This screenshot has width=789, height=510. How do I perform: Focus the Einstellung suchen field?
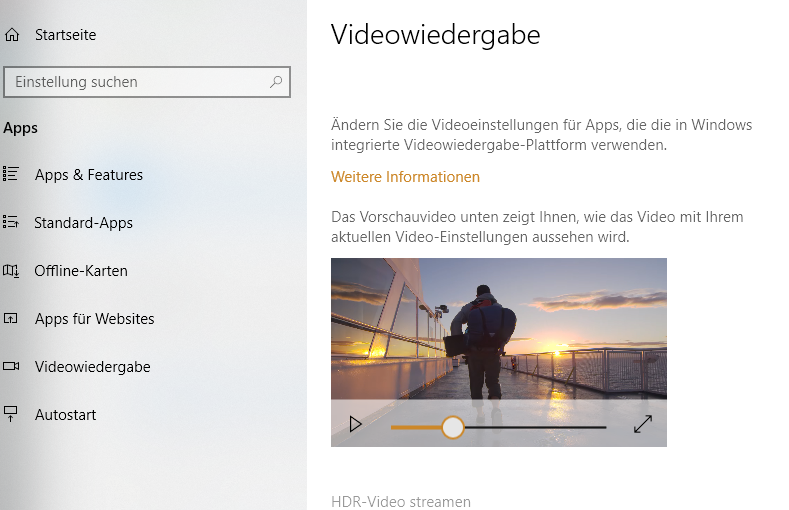[x=147, y=81]
